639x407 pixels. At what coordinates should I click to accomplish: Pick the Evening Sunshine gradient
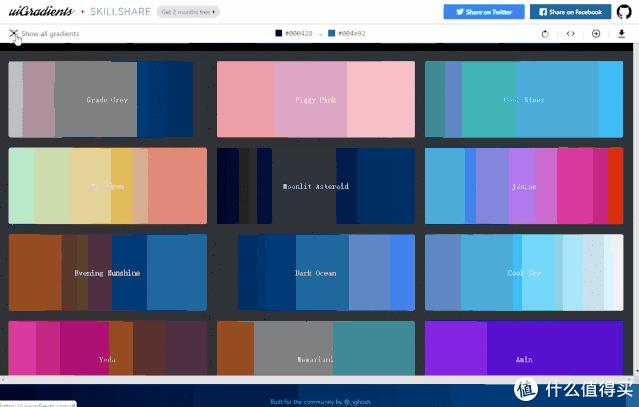pyautogui.click(x=107, y=272)
